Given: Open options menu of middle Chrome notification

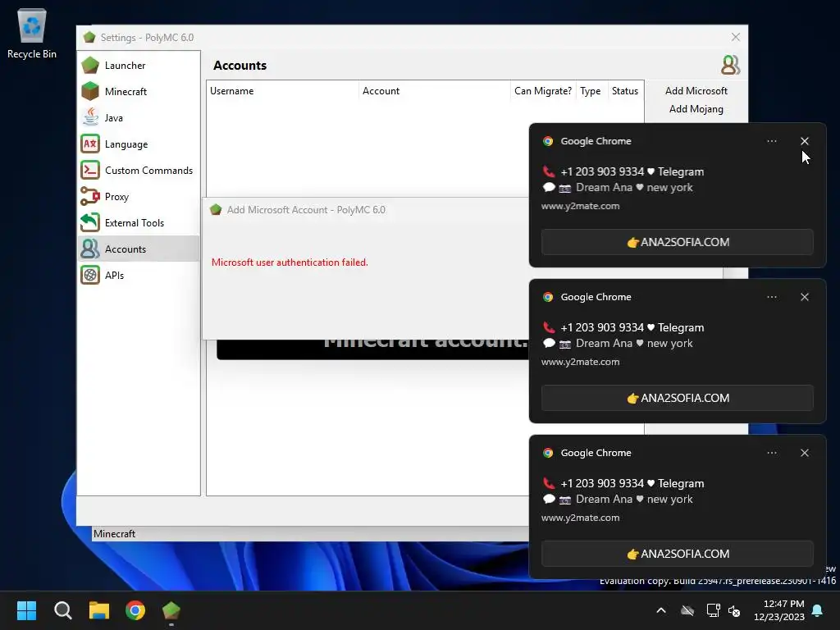Looking at the screenshot, I should pos(772,297).
